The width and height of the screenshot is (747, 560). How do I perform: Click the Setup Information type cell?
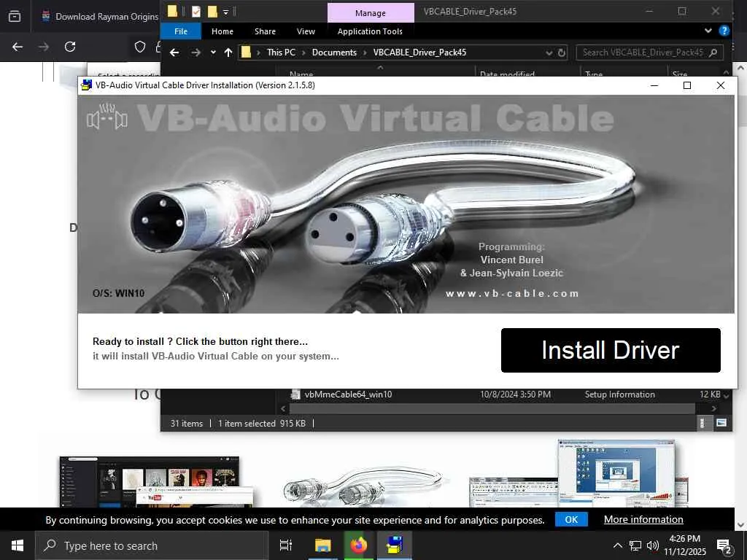pos(619,394)
